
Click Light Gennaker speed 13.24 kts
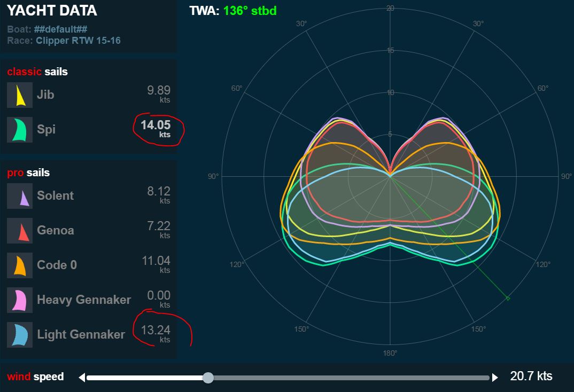point(156,334)
